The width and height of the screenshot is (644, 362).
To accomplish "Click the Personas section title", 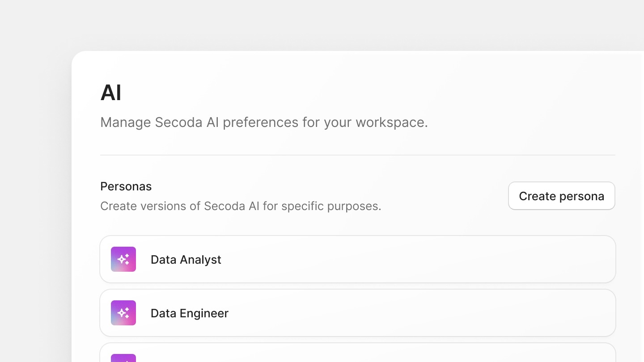I will [x=126, y=186].
